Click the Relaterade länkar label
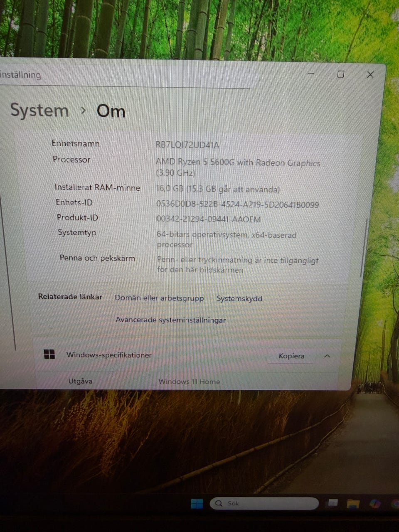This screenshot has height=532, width=399. (x=70, y=296)
